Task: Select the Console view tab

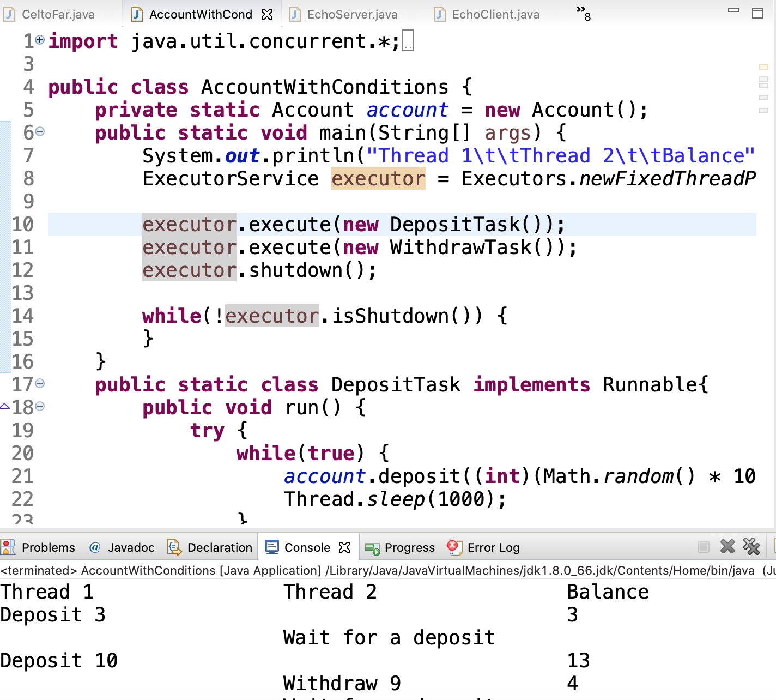Action: 298,547
